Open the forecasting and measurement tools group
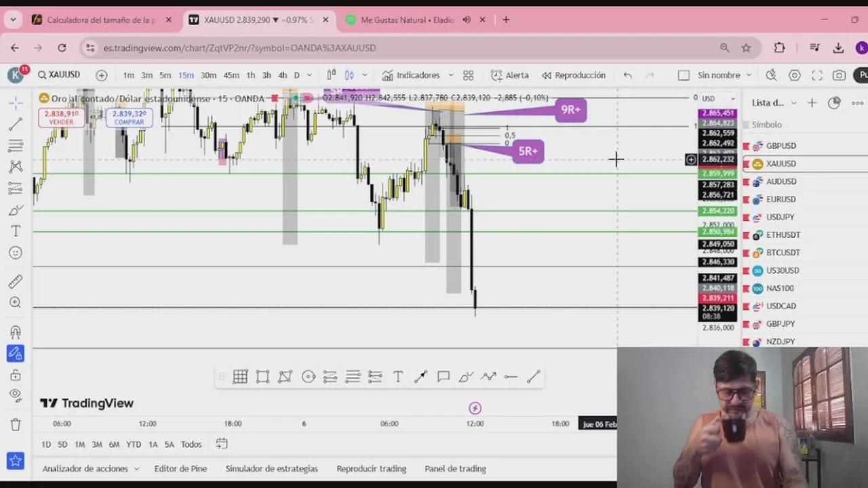The width and height of the screenshot is (868, 488). pos(16,188)
